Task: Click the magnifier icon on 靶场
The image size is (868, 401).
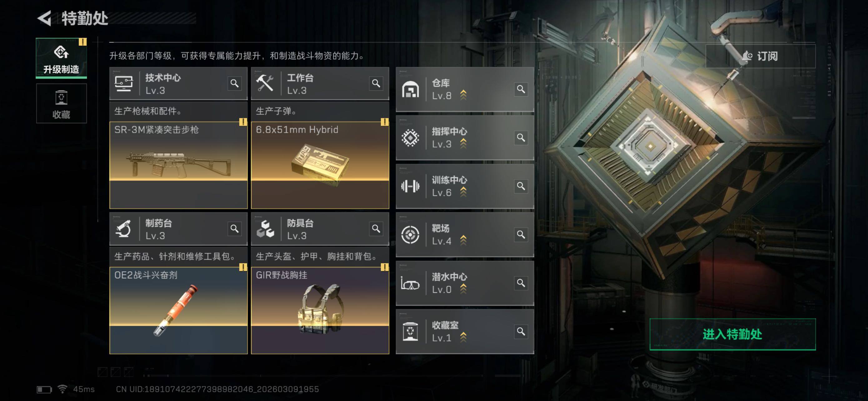Action: (521, 234)
